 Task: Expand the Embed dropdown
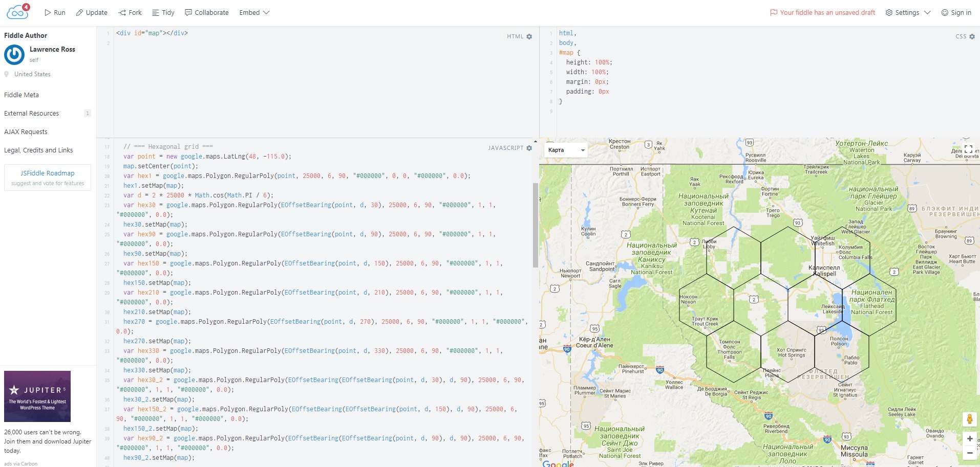click(254, 12)
